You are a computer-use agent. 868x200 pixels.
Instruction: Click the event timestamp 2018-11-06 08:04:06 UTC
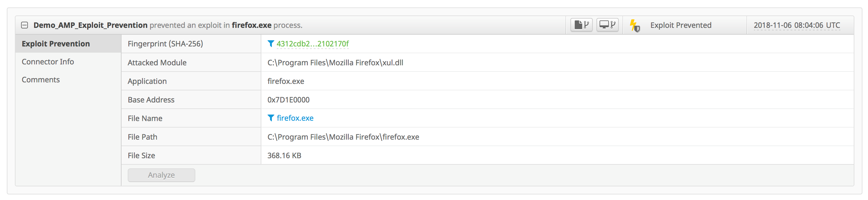pos(797,25)
